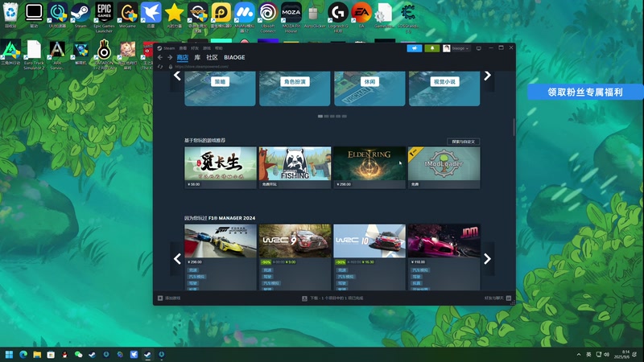
Task: Open the Xunlei blue bird desktop icon
Action: pyautogui.click(x=151, y=15)
